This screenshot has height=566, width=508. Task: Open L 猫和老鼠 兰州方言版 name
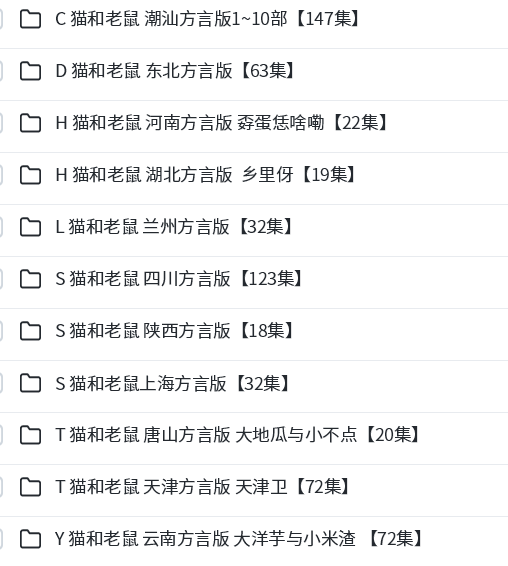[174, 227]
